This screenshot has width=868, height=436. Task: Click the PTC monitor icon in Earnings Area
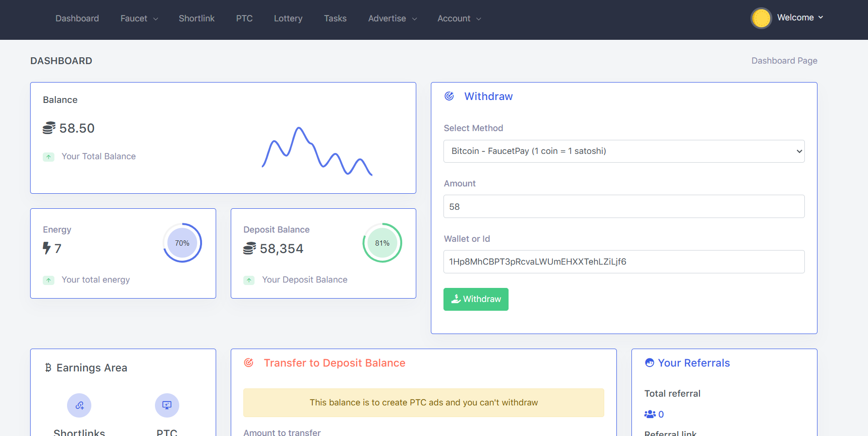point(167,405)
